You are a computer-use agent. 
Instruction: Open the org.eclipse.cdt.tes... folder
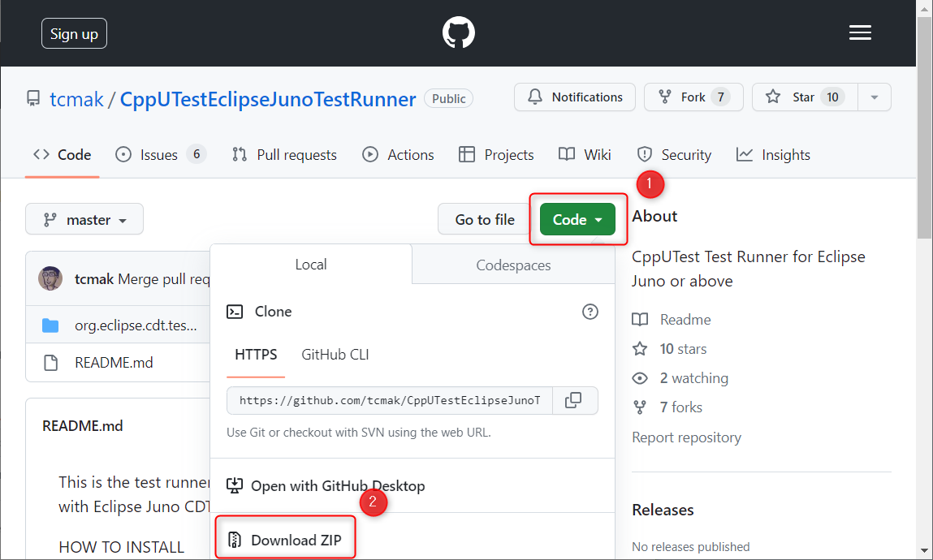pyautogui.click(x=136, y=325)
